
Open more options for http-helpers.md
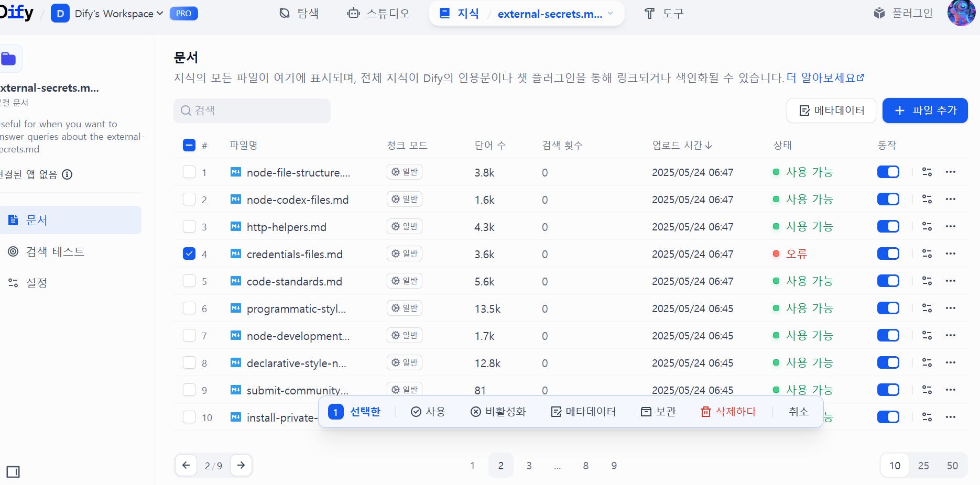[950, 226]
